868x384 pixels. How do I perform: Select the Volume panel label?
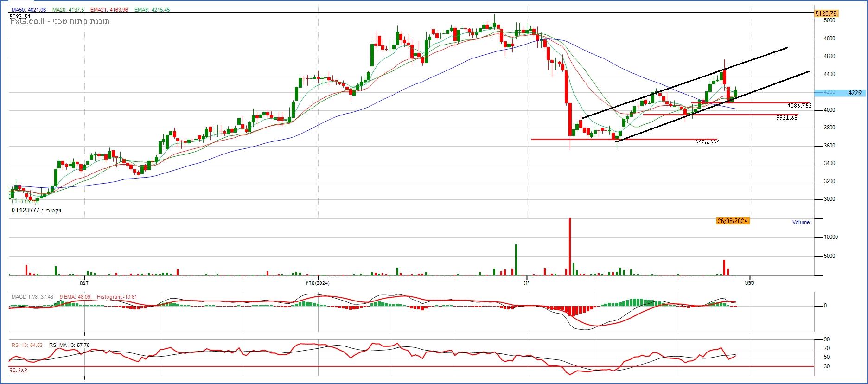tap(801, 222)
